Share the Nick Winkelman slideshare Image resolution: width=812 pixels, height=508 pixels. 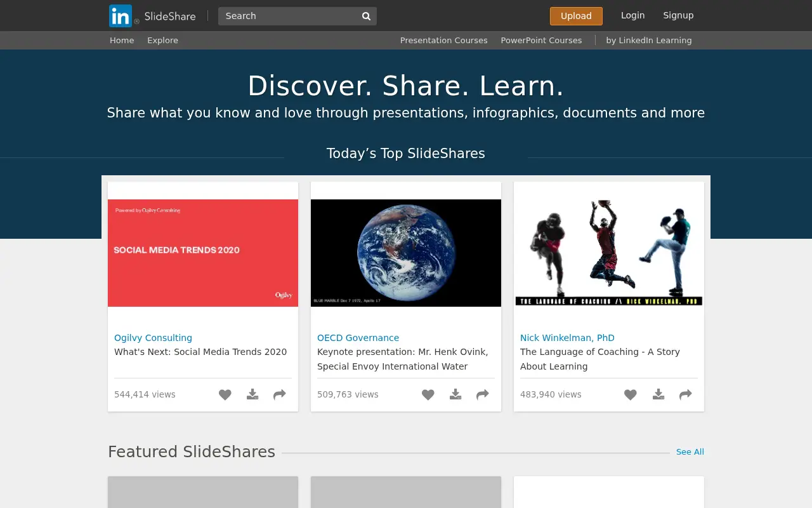pyautogui.click(x=686, y=394)
